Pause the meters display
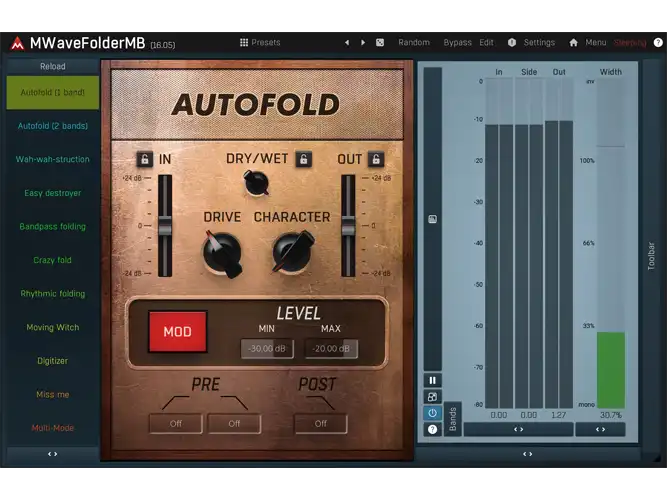The height and width of the screenshot is (500, 667). coord(433,380)
